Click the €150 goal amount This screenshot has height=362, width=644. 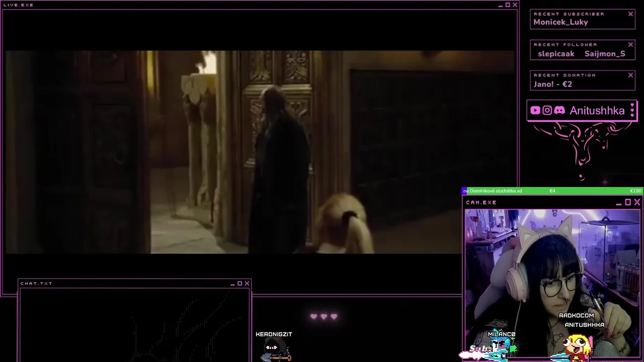(635, 191)
